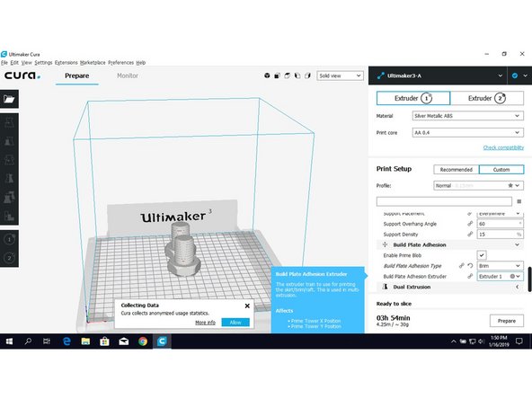Open the Edit menu

tap(14, 62)
